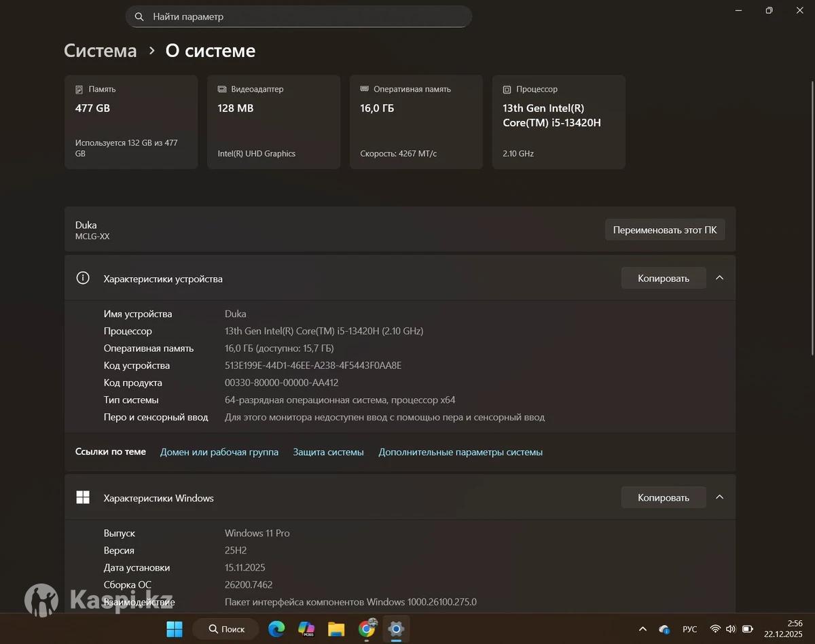
Task: Click the Wi-Fi network tray icon
Action: pyautogui.click(x=715, y=629)
